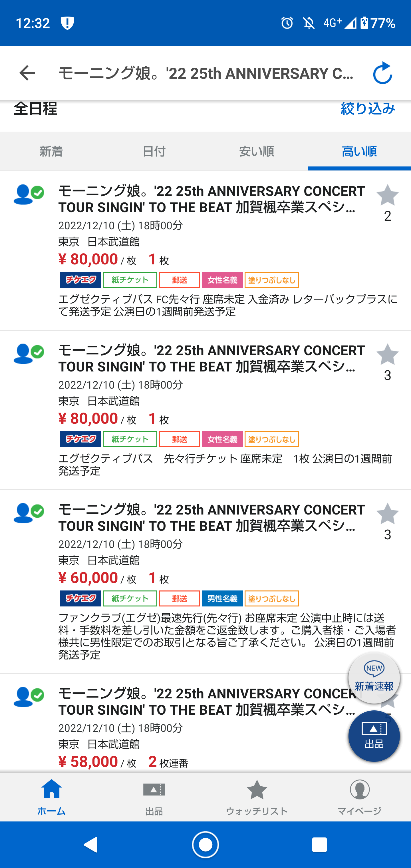The image size is (411, 868).
Task: Tap Android home circle button
Action: [205, 845]
